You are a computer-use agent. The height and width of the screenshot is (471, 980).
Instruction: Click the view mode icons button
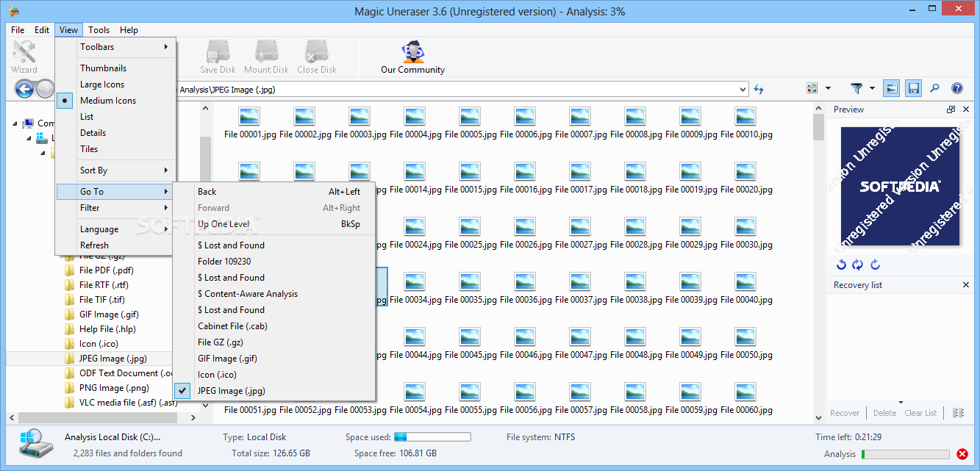pos(812,88)
